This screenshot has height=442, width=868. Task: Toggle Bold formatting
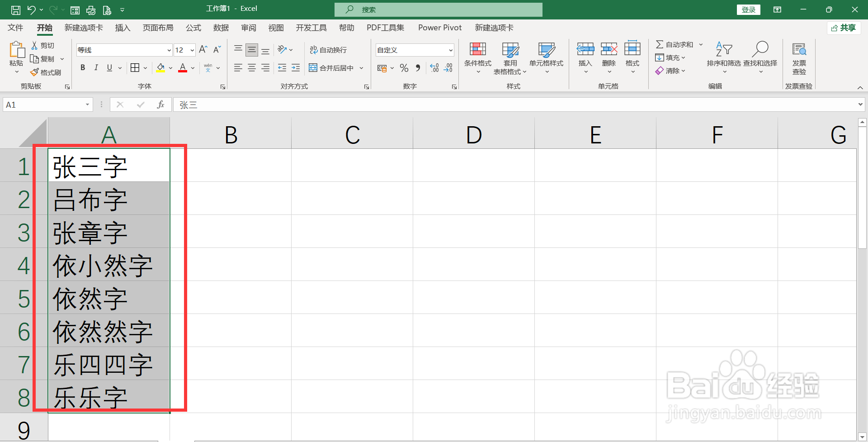(x=83, y=68)
